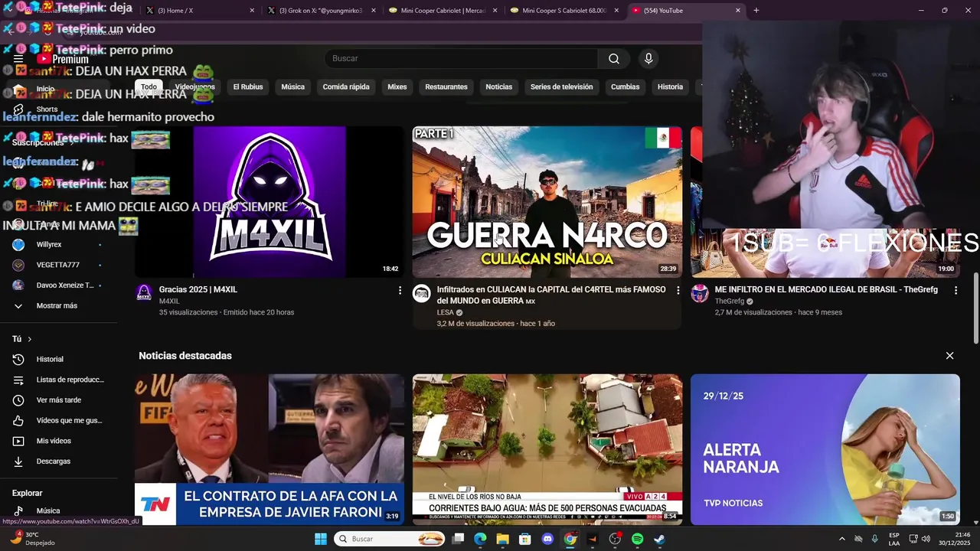
Task: Open the LESA channel name link
Action: click(x=446, y=312)
